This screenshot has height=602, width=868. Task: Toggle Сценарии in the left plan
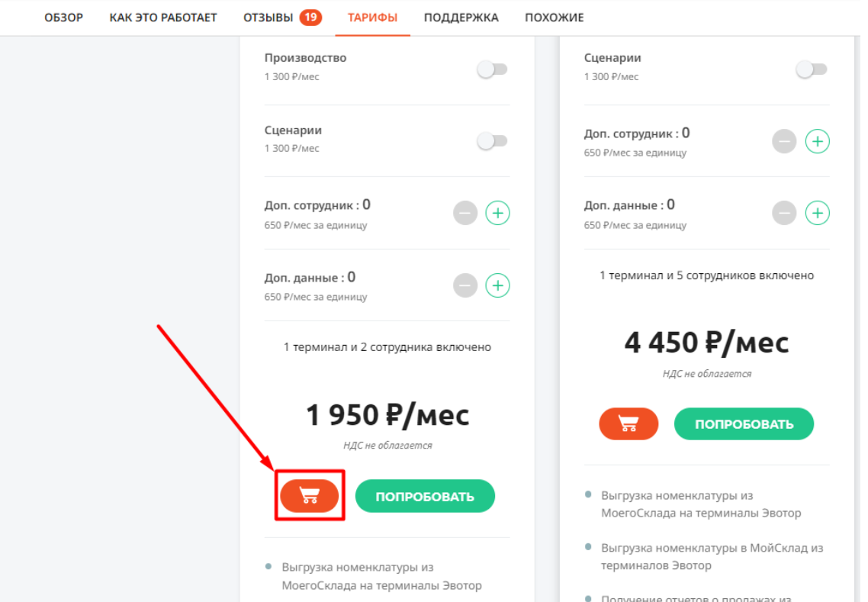[x=492, y=140]
